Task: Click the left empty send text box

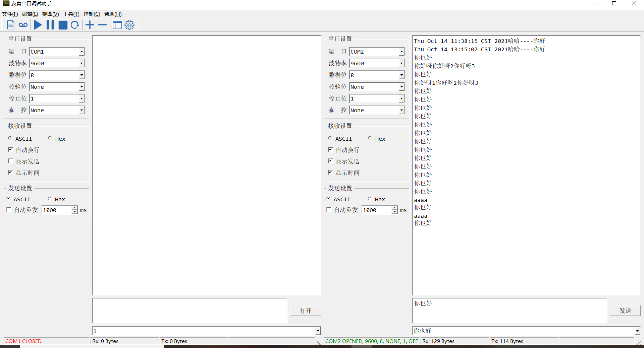Action: coord(190,310)
